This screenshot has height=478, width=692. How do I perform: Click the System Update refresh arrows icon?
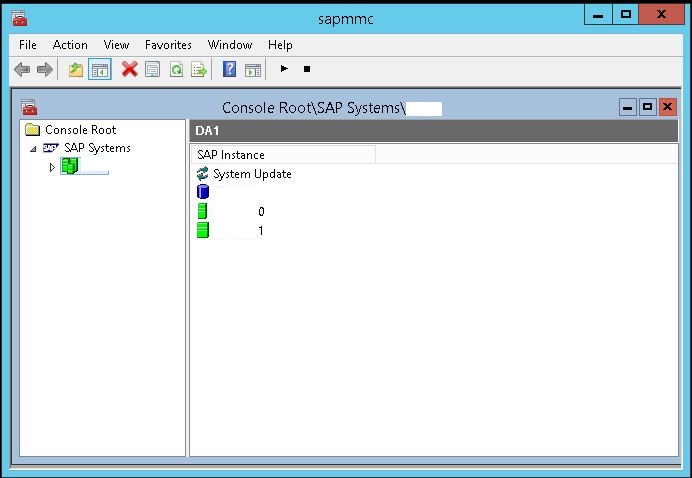tap(203, 173)
